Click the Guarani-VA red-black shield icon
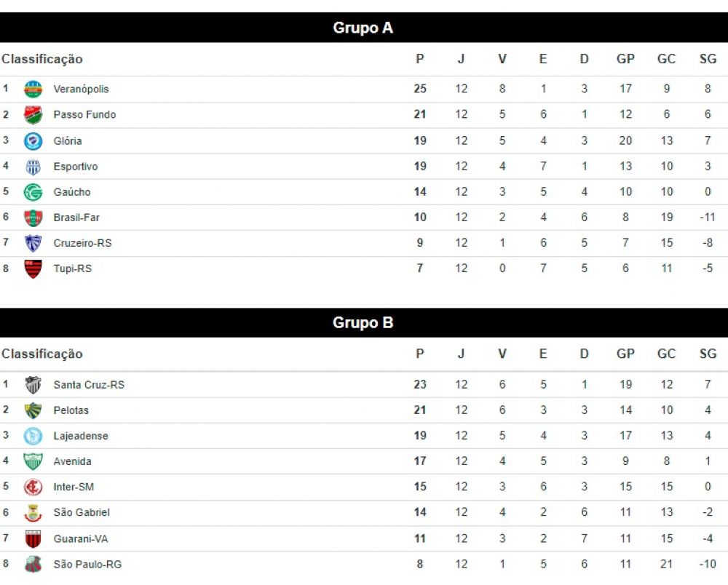 pos(33,538)
